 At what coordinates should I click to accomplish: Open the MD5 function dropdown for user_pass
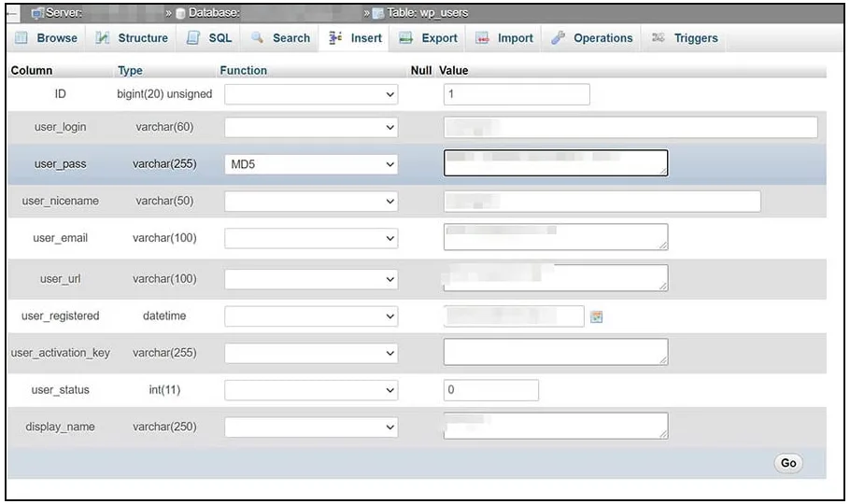point(311,164)
